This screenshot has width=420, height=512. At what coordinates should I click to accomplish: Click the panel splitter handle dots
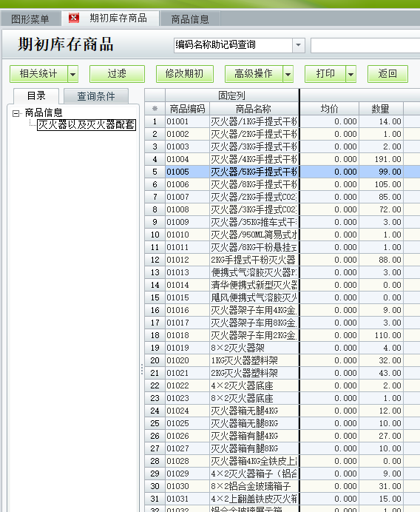click(x=142, y=369)
